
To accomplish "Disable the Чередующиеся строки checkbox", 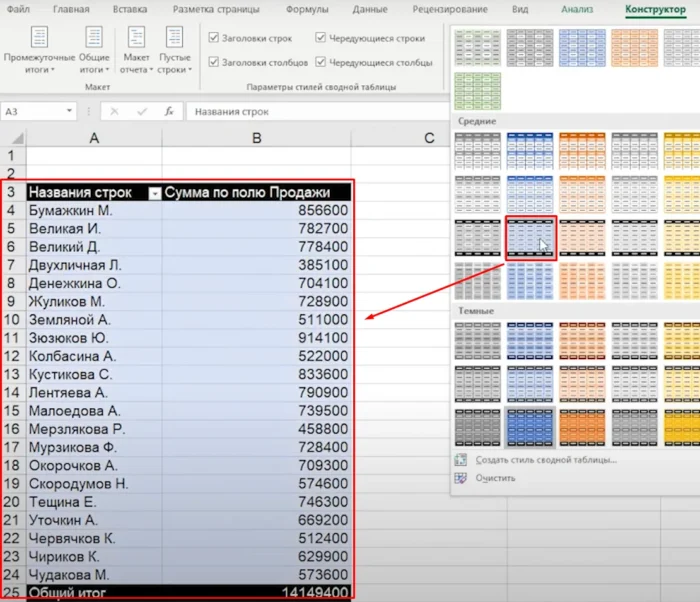I will click(x=320, y=38).
